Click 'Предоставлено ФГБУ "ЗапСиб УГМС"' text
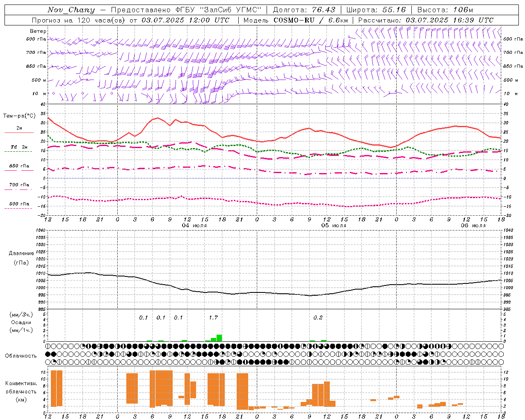The image size is (525, 420). 186,10
